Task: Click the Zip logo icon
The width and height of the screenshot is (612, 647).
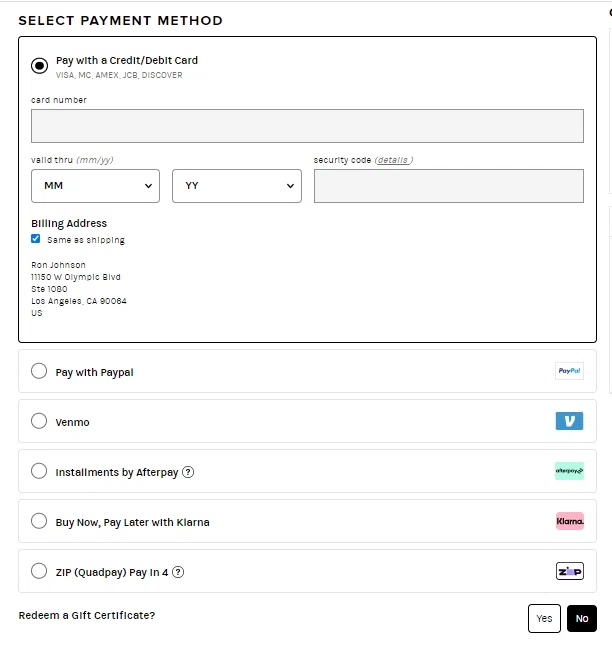Action: [x=570, y=571]
